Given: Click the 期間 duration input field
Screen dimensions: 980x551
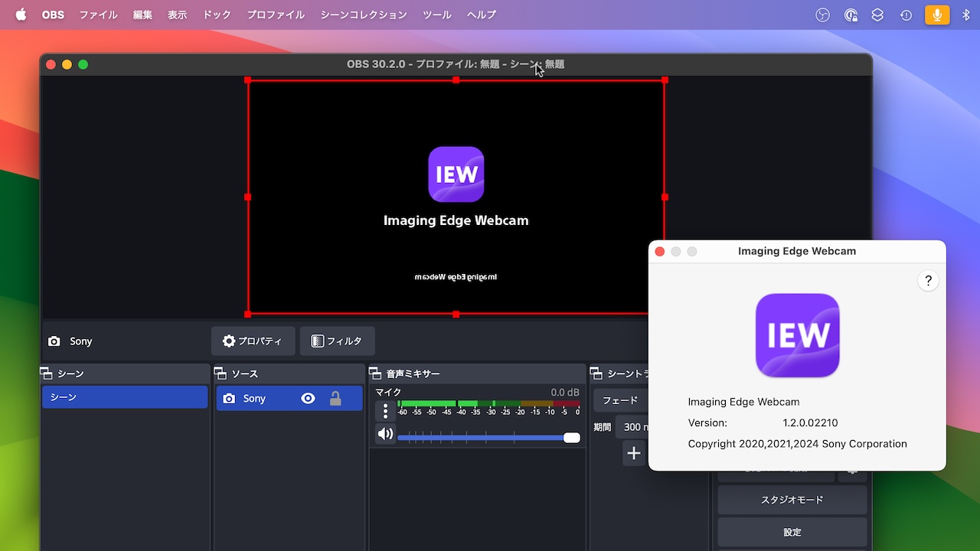Looking at the screenshot, I should [632, 427].
